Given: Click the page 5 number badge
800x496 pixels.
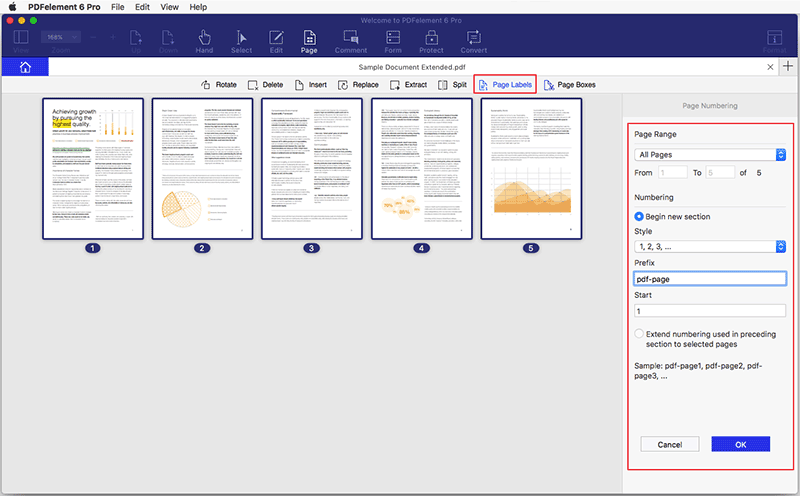Looking at the screenshot, I should coord(531,248).
